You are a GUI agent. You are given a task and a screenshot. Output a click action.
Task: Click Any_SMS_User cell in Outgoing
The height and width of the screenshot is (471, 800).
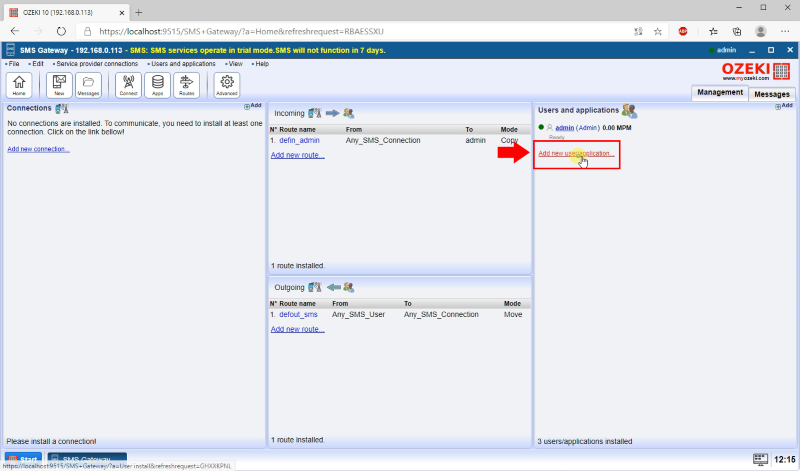pyautogui.click(x=358, y=314)
